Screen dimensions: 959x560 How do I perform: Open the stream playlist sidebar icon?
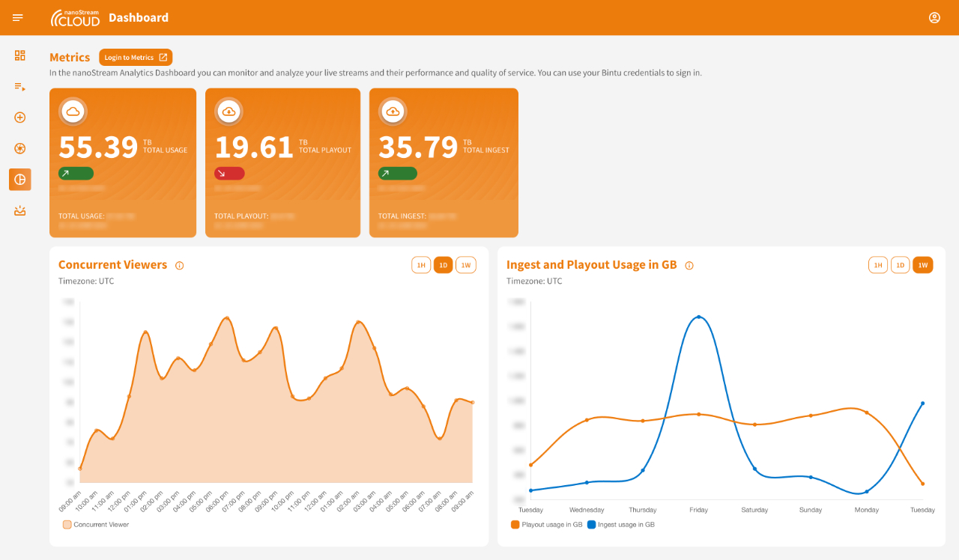pyautogui.click(x=20, y=87)
